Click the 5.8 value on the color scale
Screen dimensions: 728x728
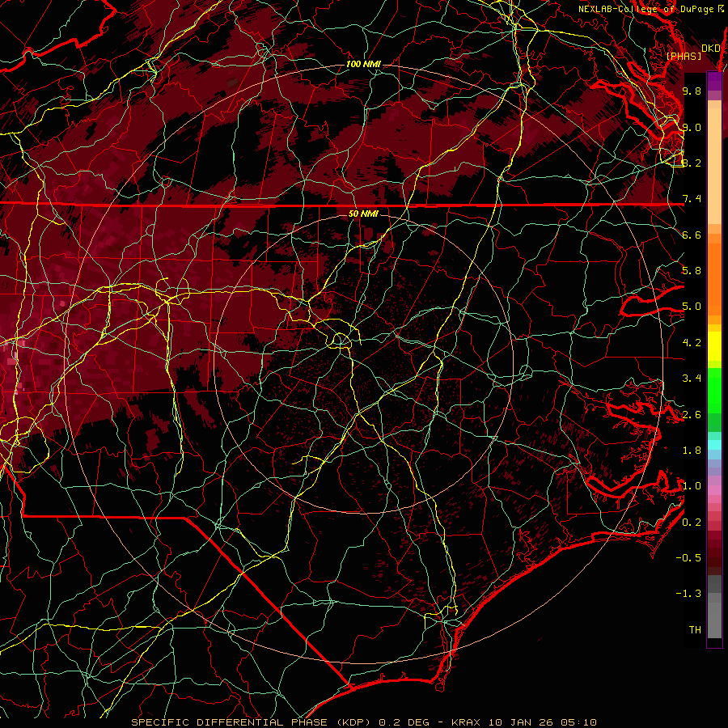click(x=692, y=271)
